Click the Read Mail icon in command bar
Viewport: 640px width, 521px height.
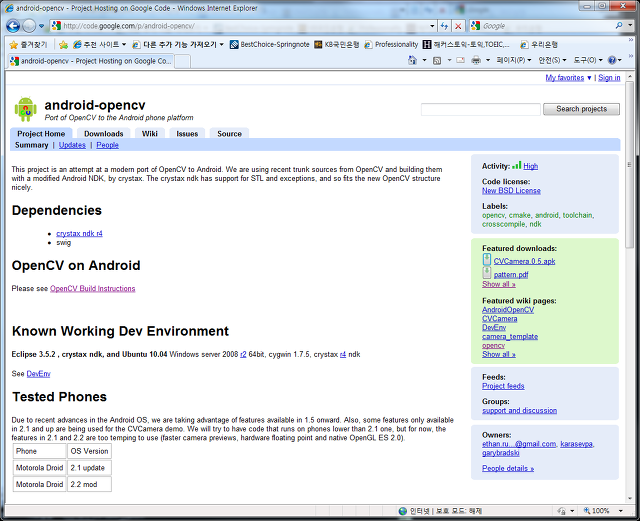click(x=460, y=60)
